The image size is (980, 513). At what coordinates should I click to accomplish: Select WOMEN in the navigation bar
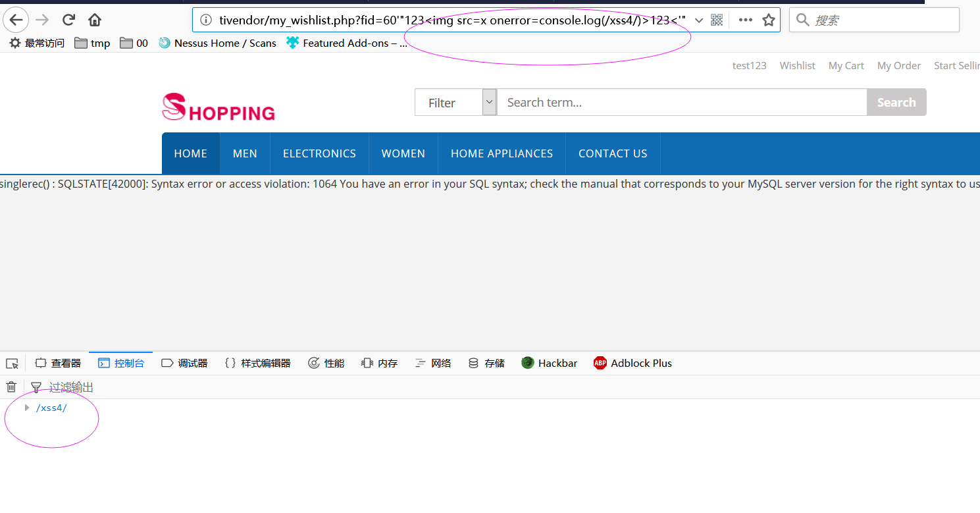[403, 153]
